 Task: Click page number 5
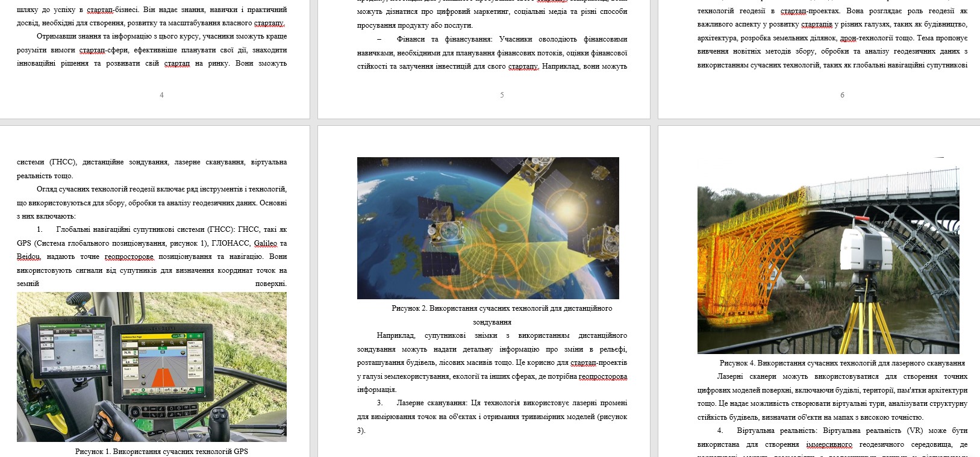(502, 95)
